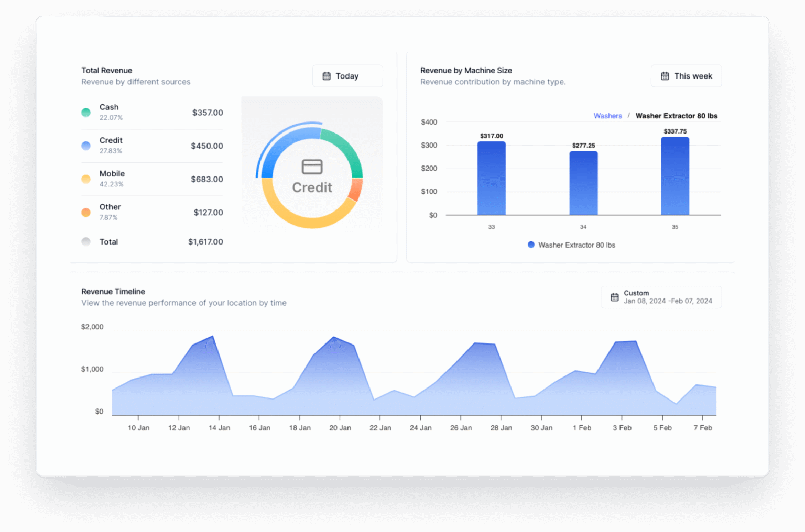Click the credit card icon inside the donut chart
The width and height of the screenshot is (805, 532).
(312, 167)
